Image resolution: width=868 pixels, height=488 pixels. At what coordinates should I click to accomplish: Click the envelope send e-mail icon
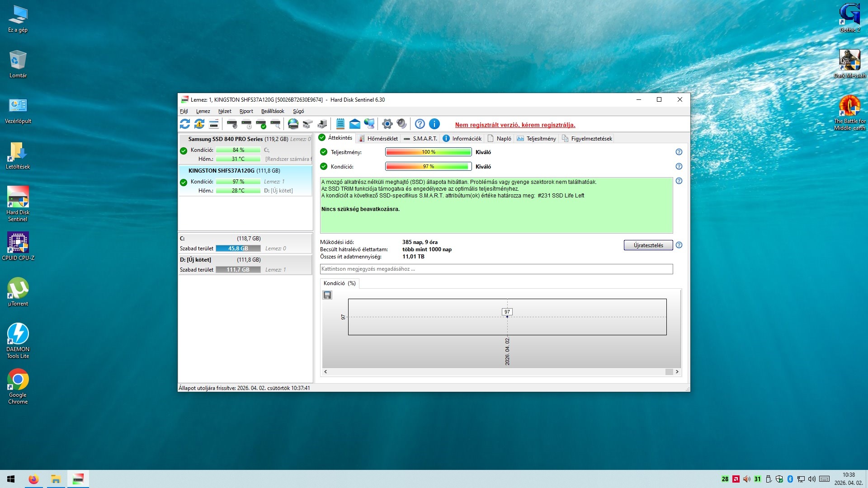[355, 124]
